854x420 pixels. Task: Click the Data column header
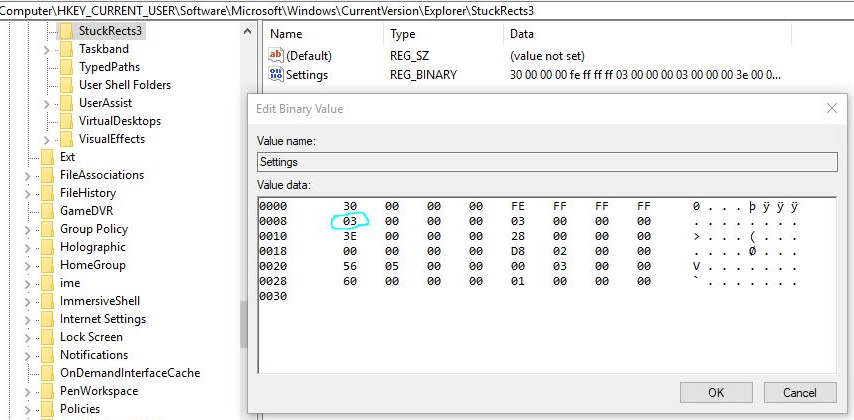pyautogui.click(x=647, y=34)
